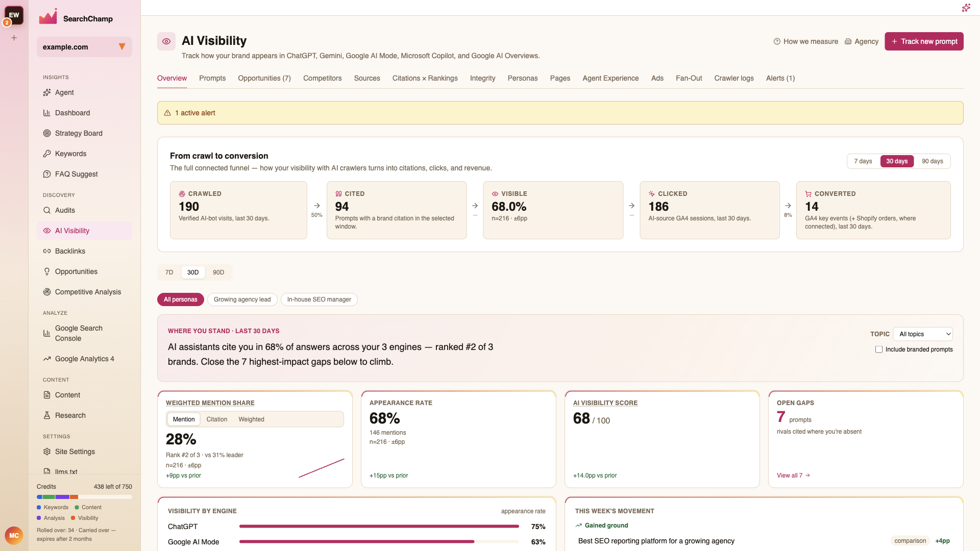Open the 1 active alert banner
Screen dimensions: 980x551
[x=560, y=113]
